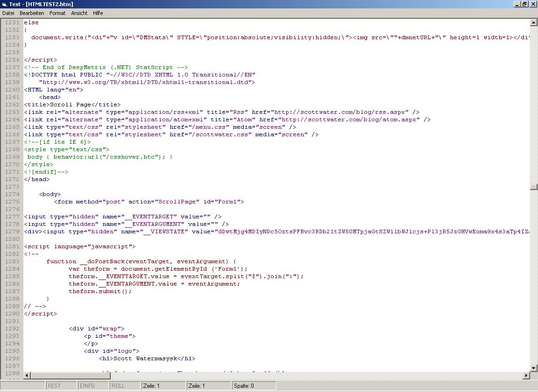The image size is (538, 392).
Task: Click line number 1296 in gutter
Action: click(12, 358)
